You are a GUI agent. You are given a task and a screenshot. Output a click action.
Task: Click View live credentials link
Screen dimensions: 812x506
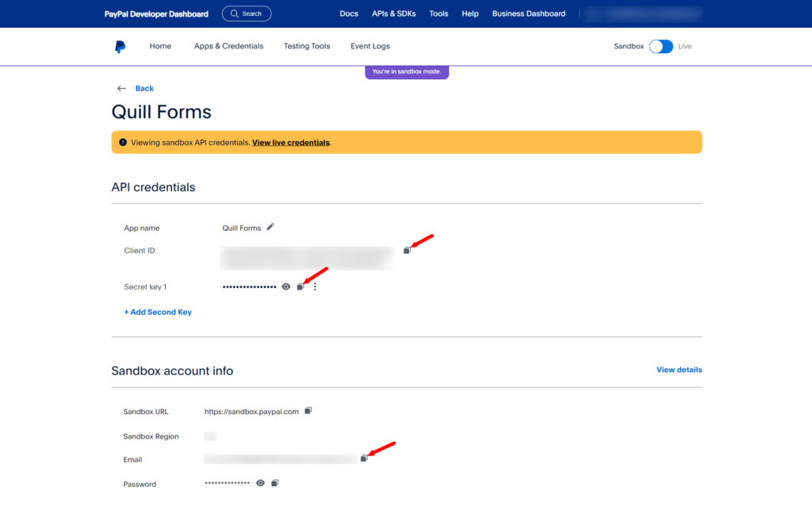click(x=291, y=143)
